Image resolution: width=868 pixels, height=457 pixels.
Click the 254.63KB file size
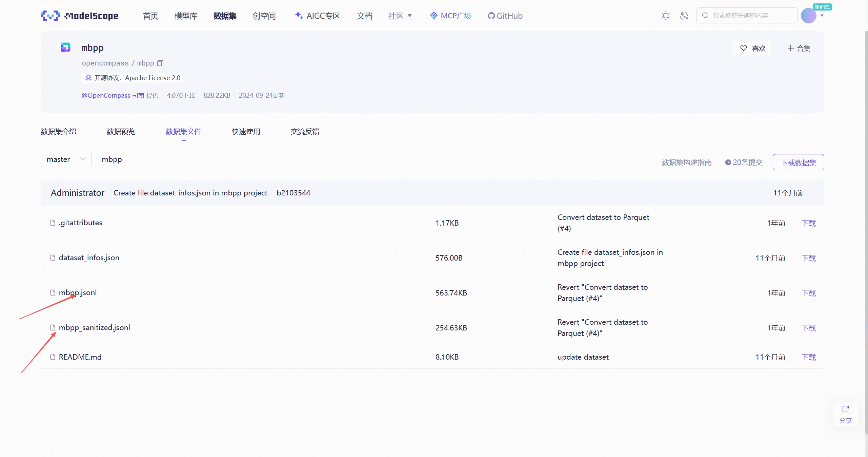(x=451, y=328)
